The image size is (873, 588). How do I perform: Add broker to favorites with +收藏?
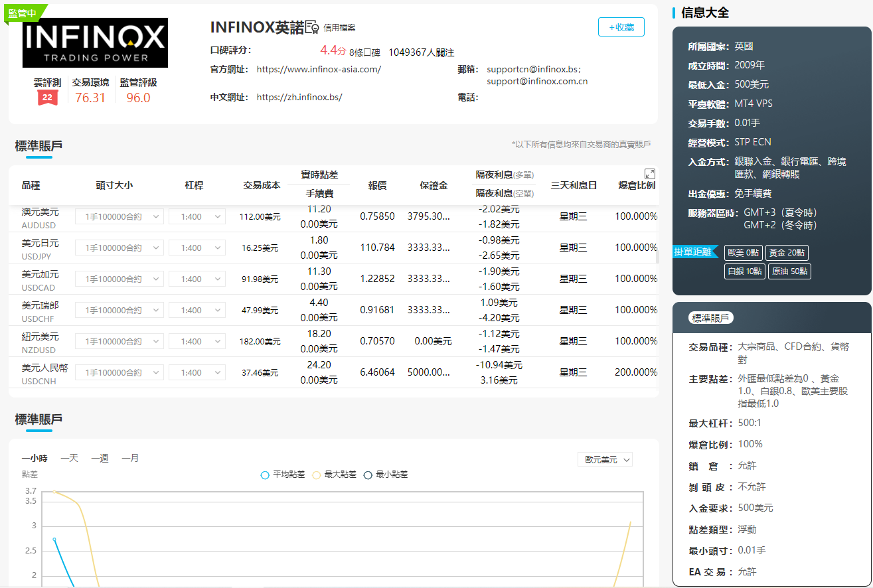click(621, 27)
